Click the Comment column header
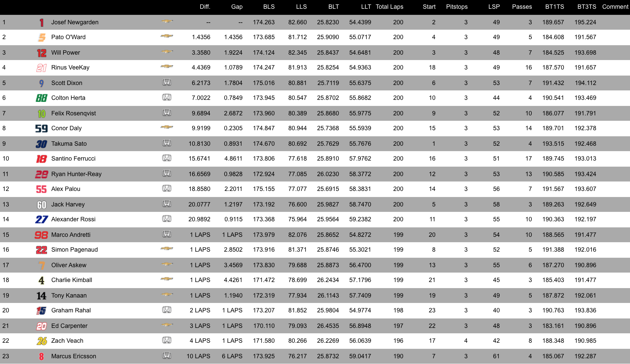This screenshot has width=630, height=364. (615, 7)
